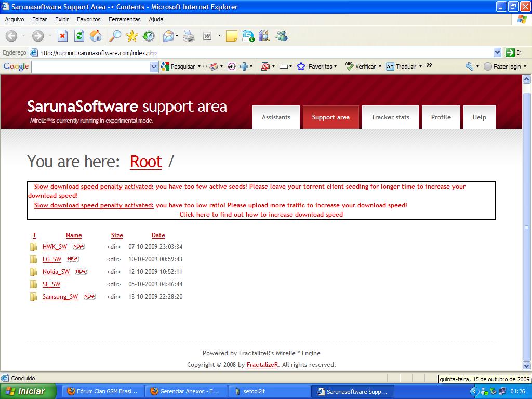Open the Pesquisar dropdown arrow
Viewport: 532px width, 399px height.
point(199,66)
